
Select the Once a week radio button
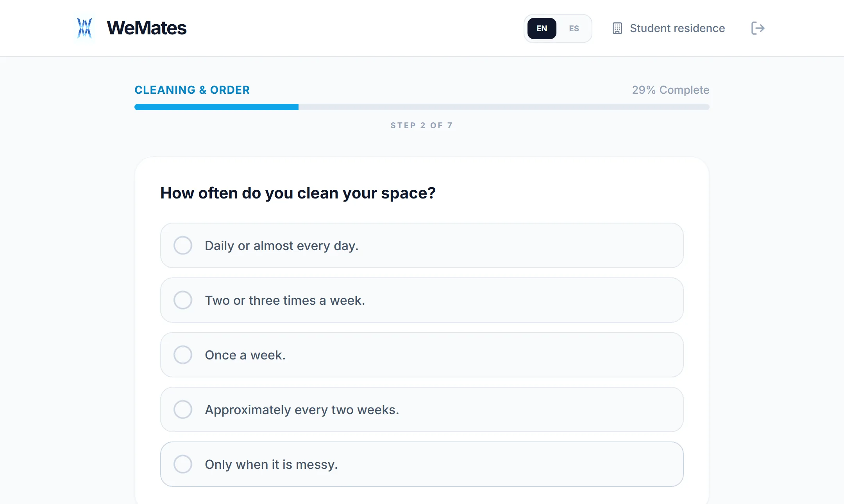(183, 355)
